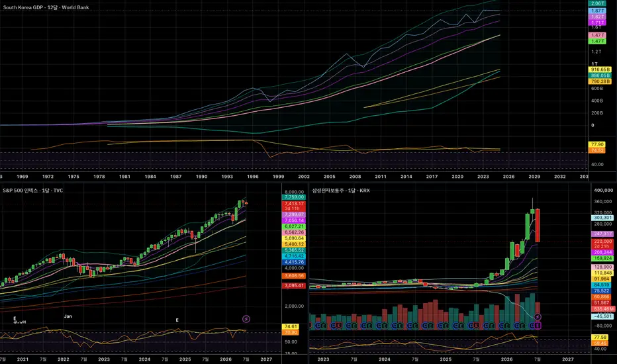Click the red 220,000 current price label
This screenshot has width=617, height=364.
click(x=603, y=241)
